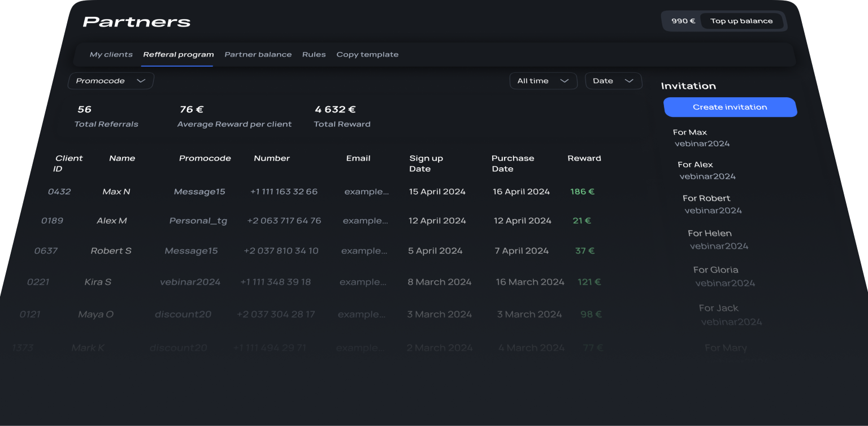Click the Average Reward per client stat

235,116
